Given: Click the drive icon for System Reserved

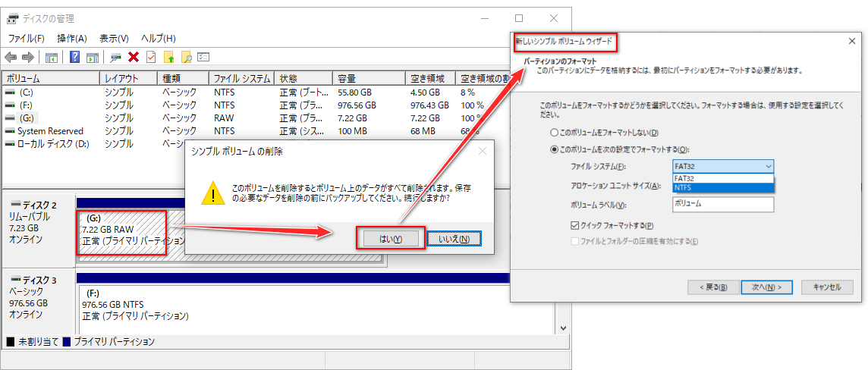Looking at the screenshot, I should [x=10, y=131].
